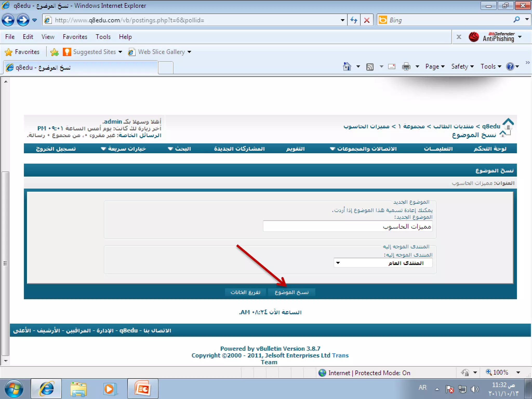Image resolution: width=532 pixels, height=399 pixels.
Task: Click the Stop loading red X icon
Action: [x=367, y=20]
